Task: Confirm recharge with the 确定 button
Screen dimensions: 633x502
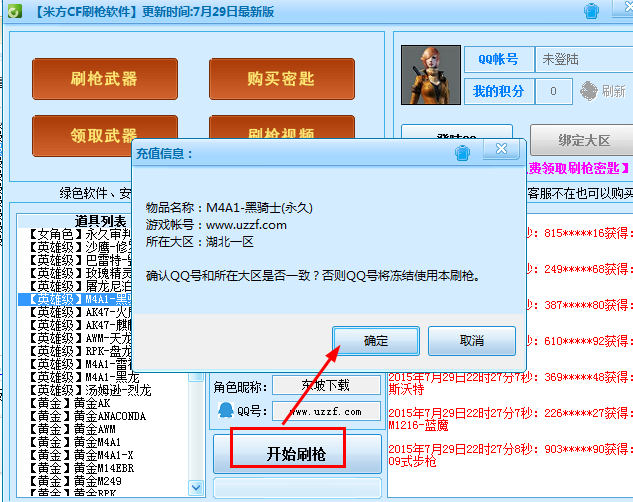Action: [x=375, y=341]
